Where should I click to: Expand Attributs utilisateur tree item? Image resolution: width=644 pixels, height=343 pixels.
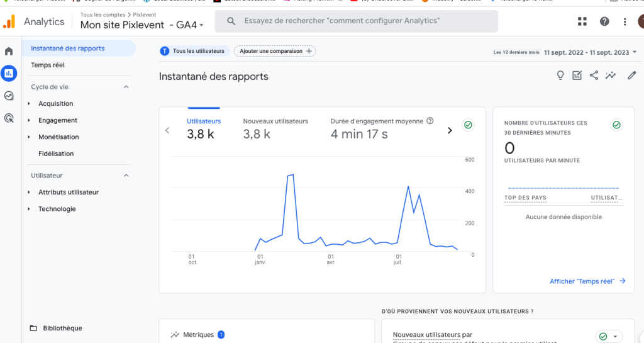click(29, 192)
